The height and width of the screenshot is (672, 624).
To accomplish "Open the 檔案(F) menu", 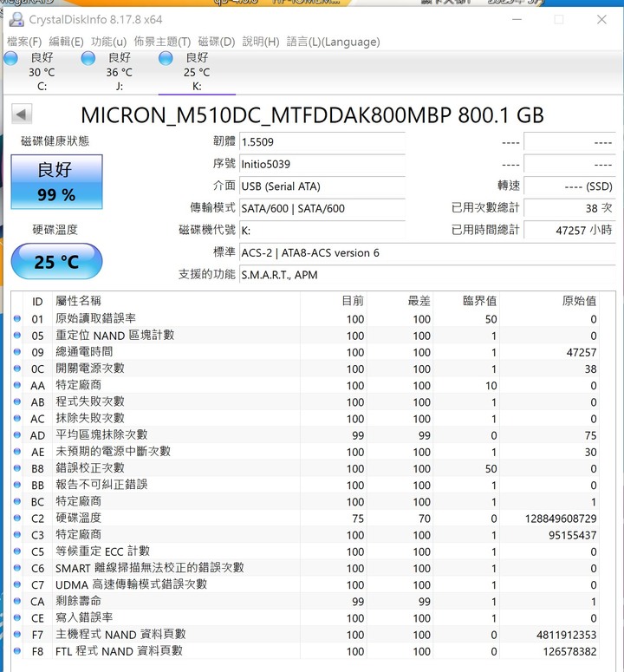I will (x=24, y=42).
